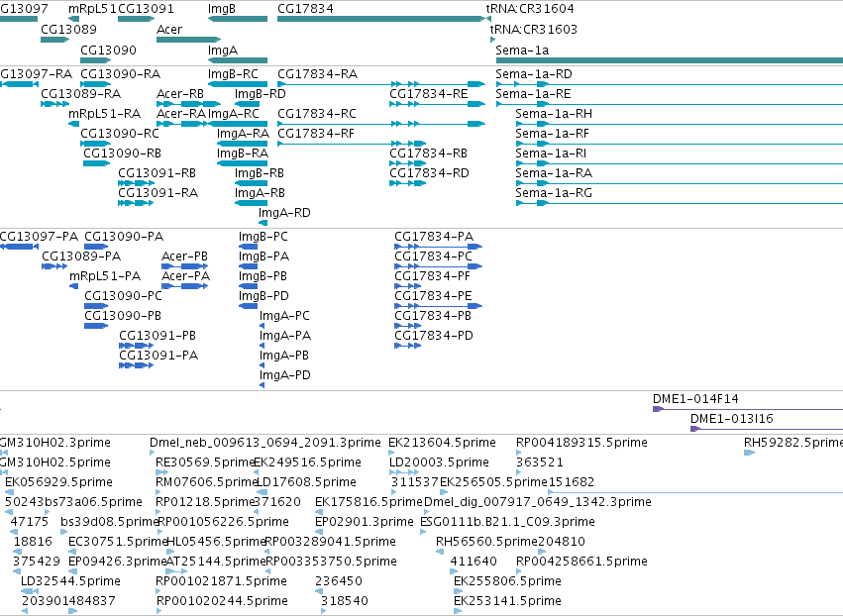Image resolution: width=843 pixels, height=616 pixels.
Task: Select the CG13089-PA protein label
Action: click(x=81, y=257)
